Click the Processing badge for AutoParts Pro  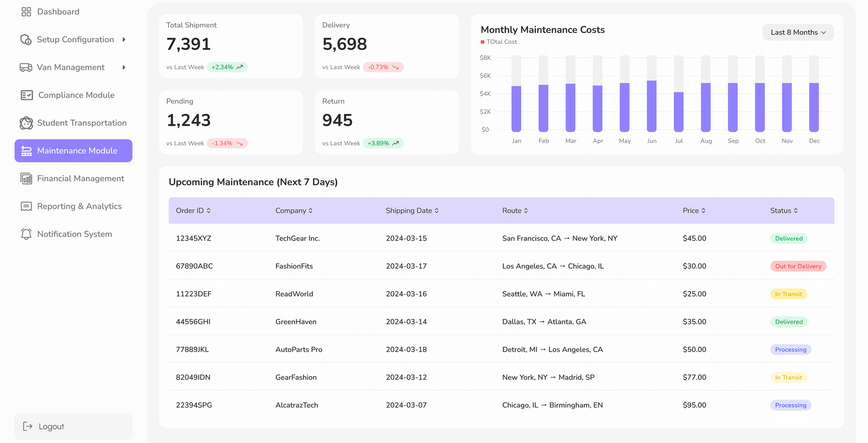pyautogui.click(x=790, y=350)
